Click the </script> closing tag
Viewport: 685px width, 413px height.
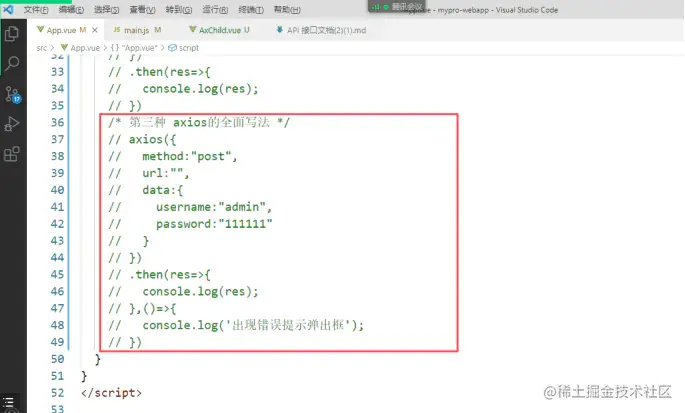111,393
